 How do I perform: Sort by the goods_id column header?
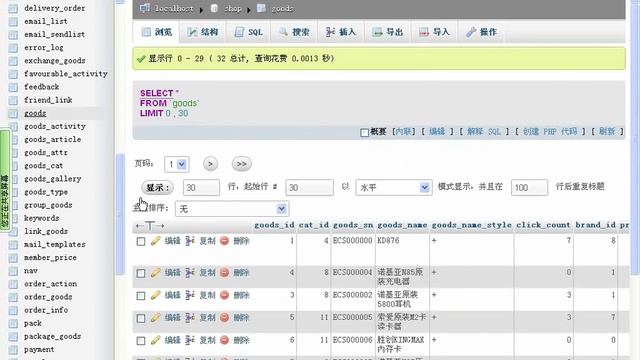[x=274, y=225]
